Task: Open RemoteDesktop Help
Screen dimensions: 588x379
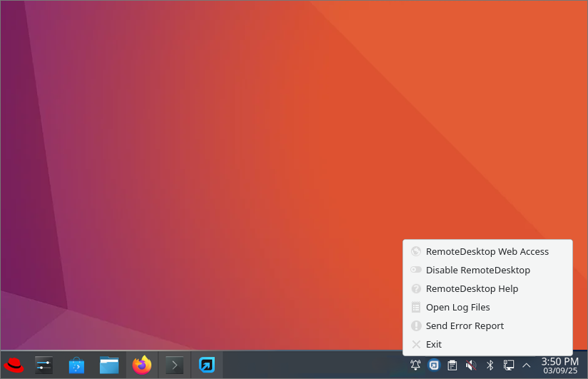Action: coord(472,288)
